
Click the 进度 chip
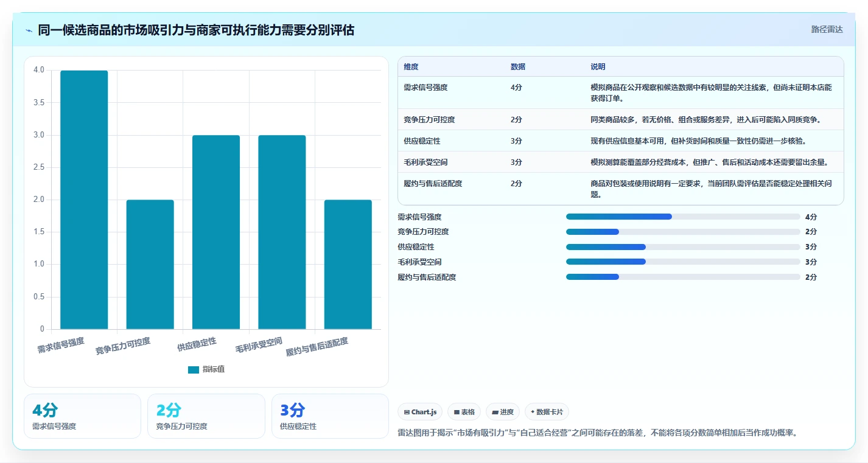pos(503,412)
